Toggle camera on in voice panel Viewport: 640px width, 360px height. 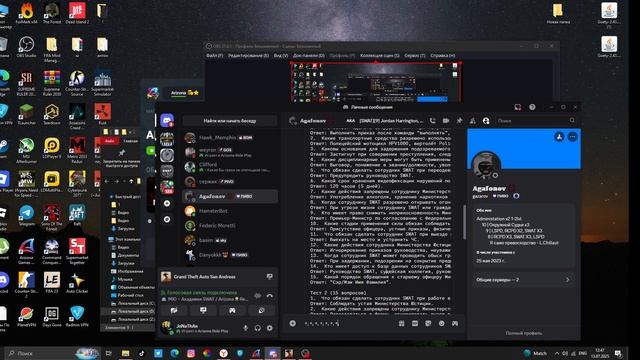(x=174, y=310)
